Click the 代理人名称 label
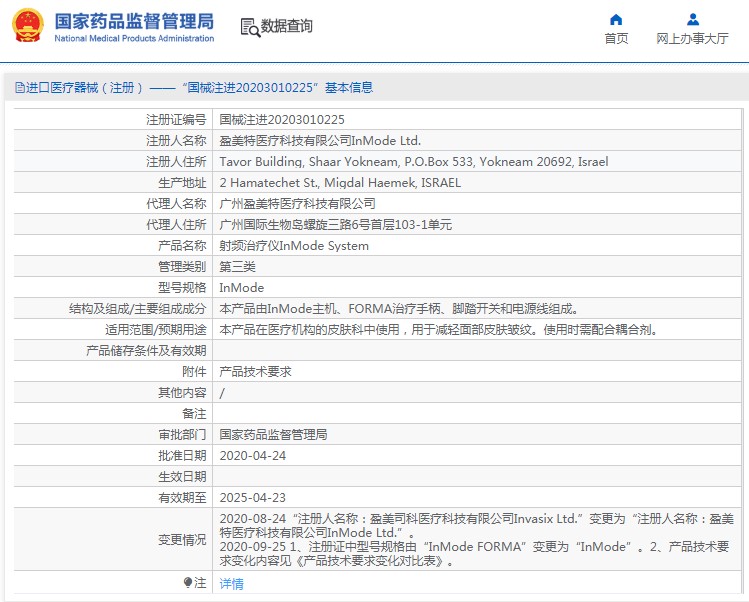 (x=176, y=204)
